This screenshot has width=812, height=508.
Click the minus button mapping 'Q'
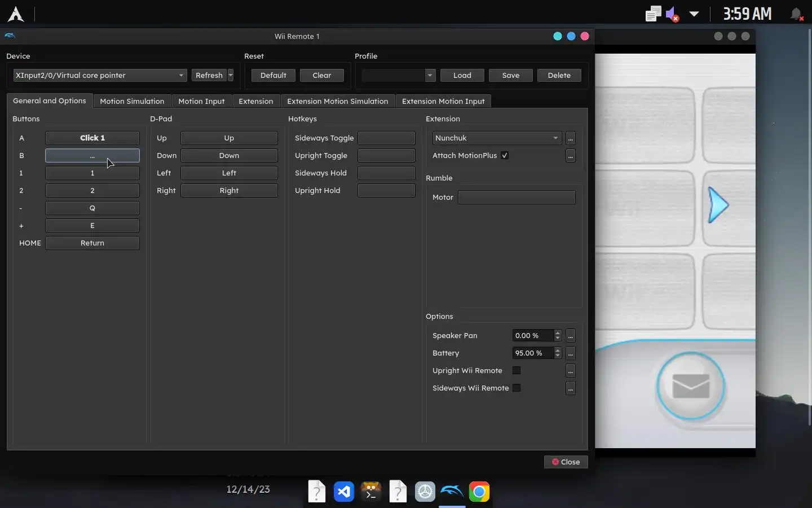[92, 208]
